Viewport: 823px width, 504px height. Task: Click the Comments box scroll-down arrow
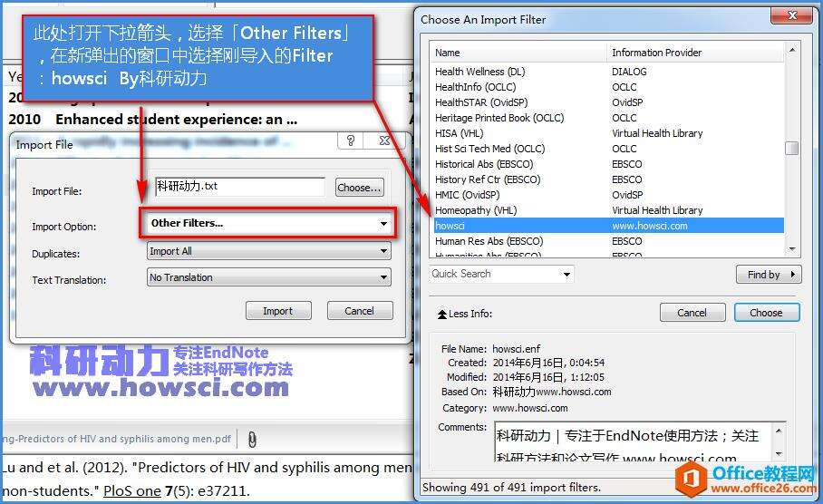779,453
